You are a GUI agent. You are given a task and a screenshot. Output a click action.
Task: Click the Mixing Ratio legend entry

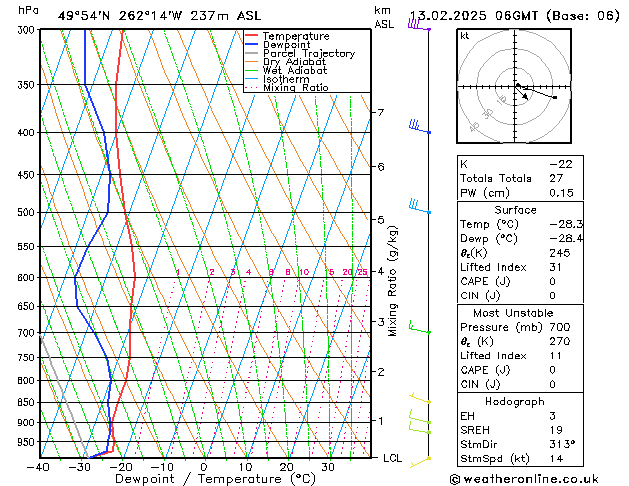click(x=295, y=88)
